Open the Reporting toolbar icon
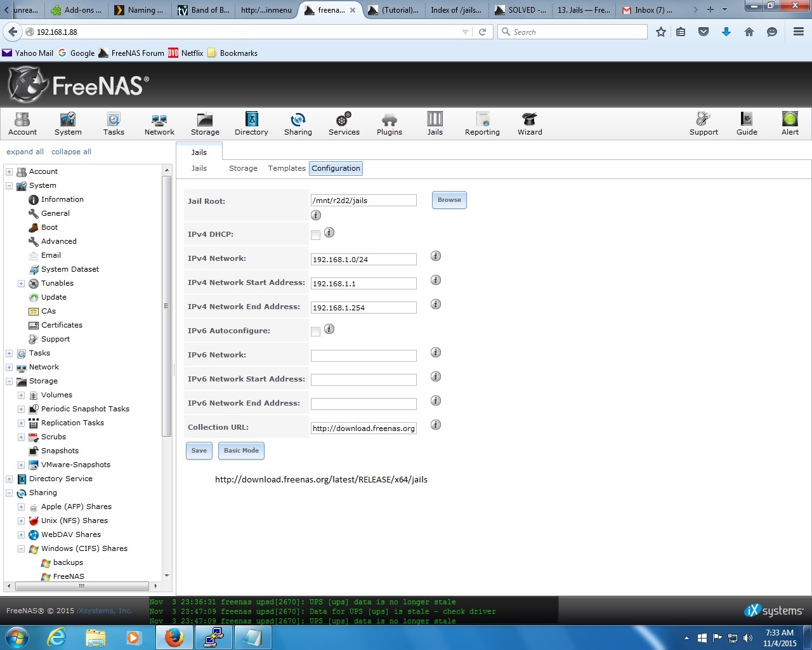The height and width of the screenshot is (650, 812). tap(482, 124)
